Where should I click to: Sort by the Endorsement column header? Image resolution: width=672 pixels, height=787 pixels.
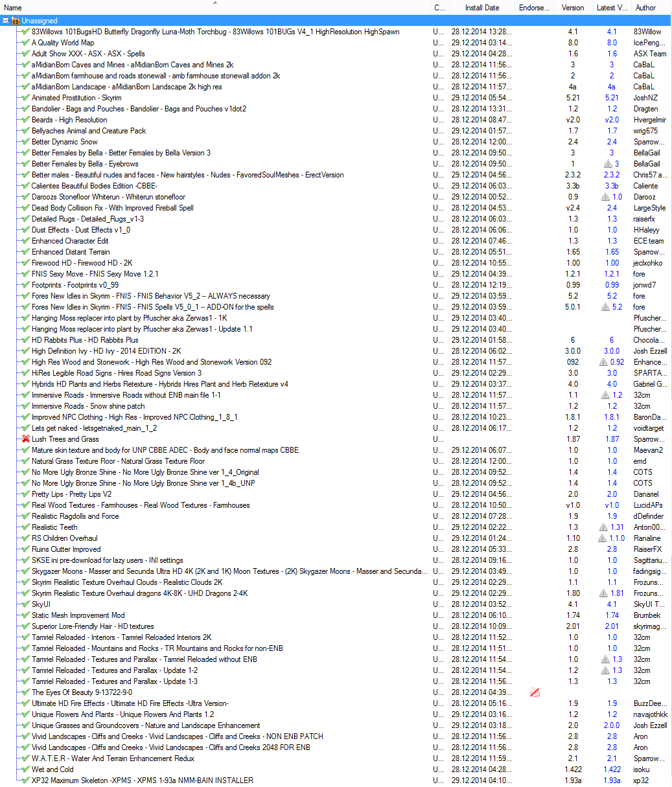click(x=535, y=8)
